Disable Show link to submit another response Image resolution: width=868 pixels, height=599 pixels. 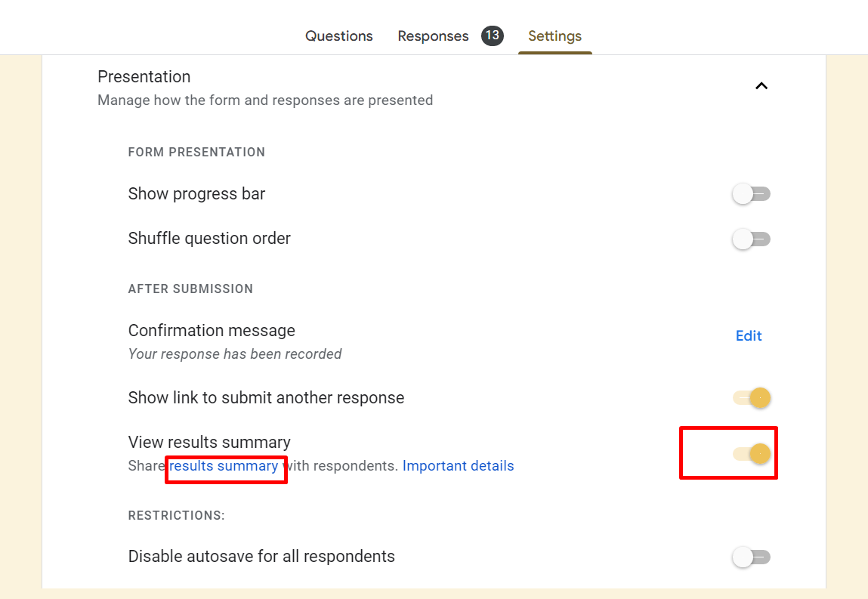(x=751, y=397)
